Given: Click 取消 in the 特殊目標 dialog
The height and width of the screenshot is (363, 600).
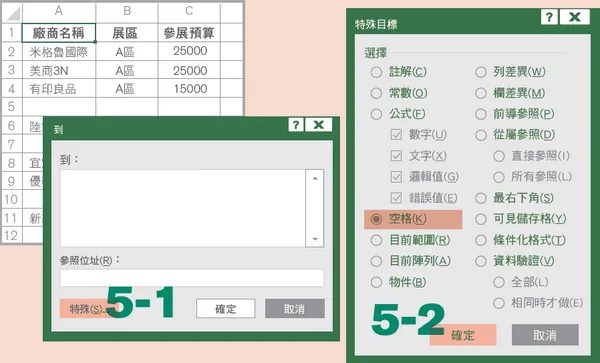Looking at the screenshot, I should 545,335.
